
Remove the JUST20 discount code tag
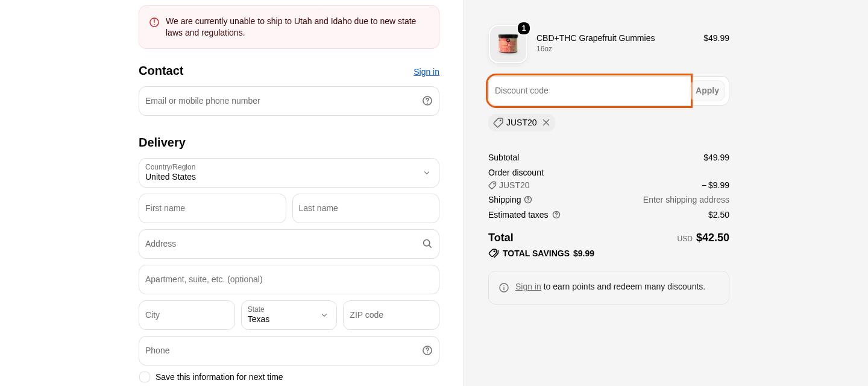pyautogui.click(x=546, y=122)
